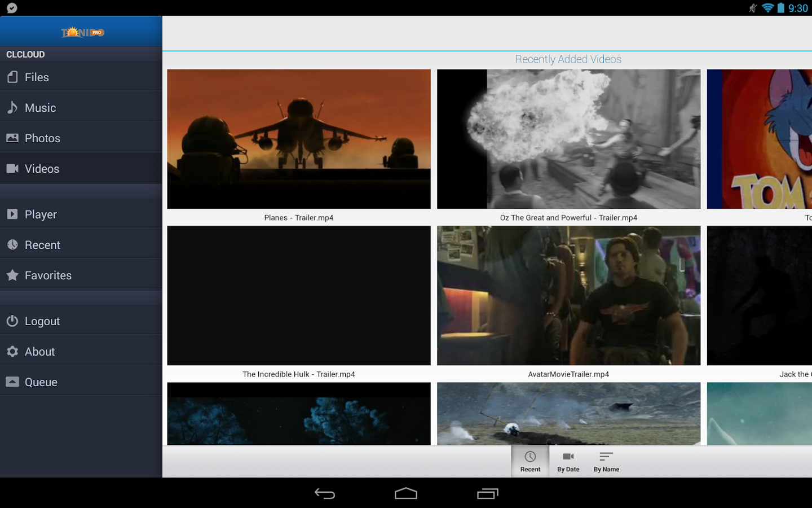The width and height of the screenshot is (812, 508).
Task: Select Videos in the sidebar
Action: (81, 169)
